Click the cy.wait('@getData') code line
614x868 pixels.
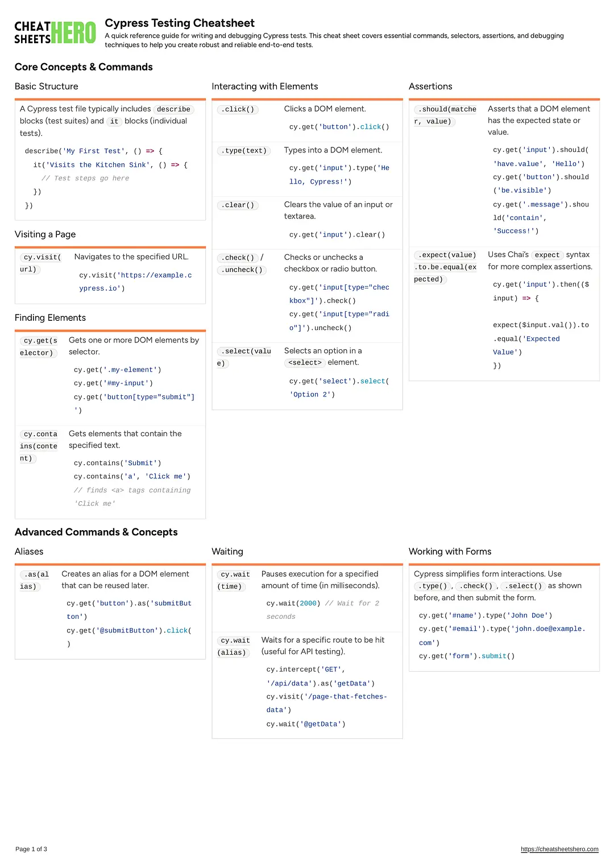click(x=306, y=724)
